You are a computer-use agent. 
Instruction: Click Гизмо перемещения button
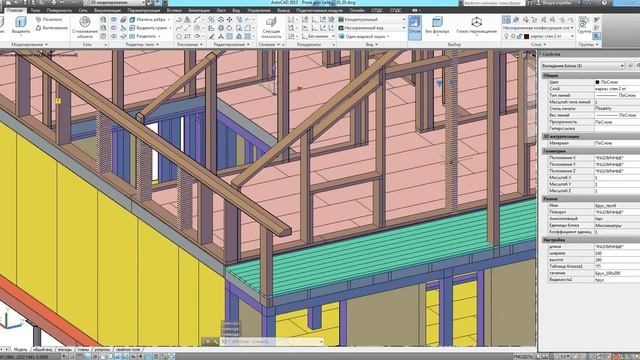click(476, 25)
